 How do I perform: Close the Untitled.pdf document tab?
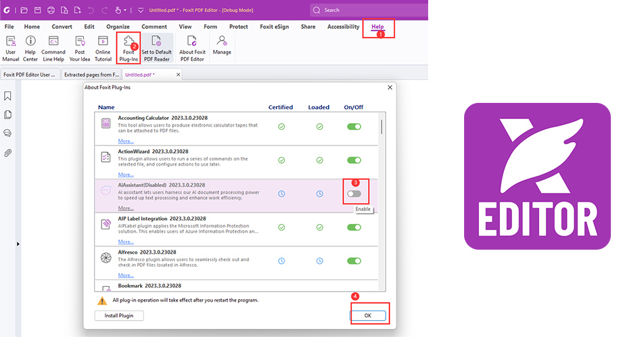click(179, 75)
